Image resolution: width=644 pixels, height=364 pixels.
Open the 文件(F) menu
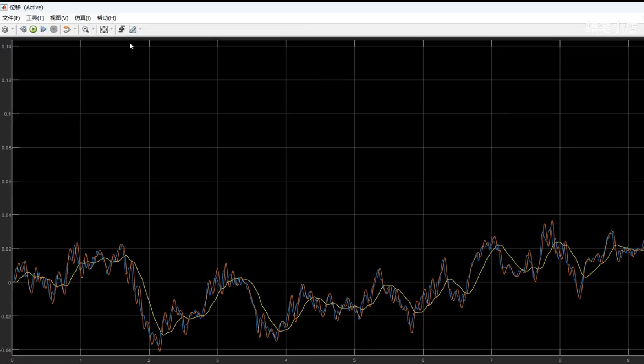(11, 18)
